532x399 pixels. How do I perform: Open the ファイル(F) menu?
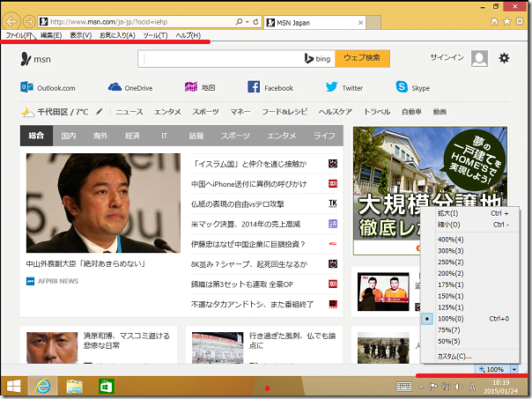[x=19, y=35]
